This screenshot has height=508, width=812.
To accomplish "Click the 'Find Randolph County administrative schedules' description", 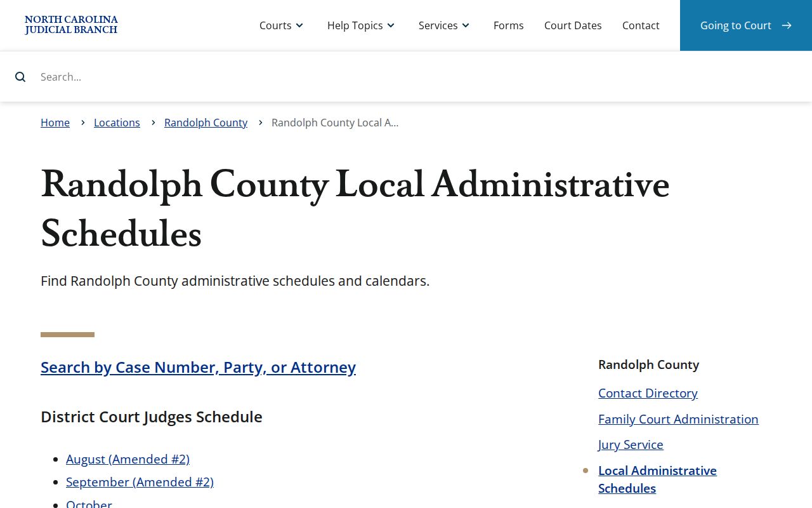I will [x=235, y=281].
